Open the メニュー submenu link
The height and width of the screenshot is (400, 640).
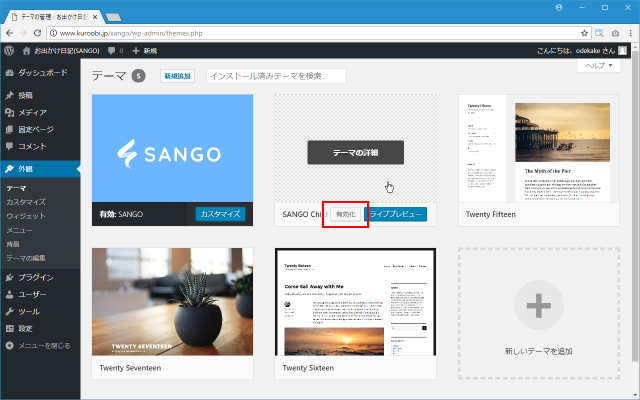pyautogui.click(x=19, y=230)
